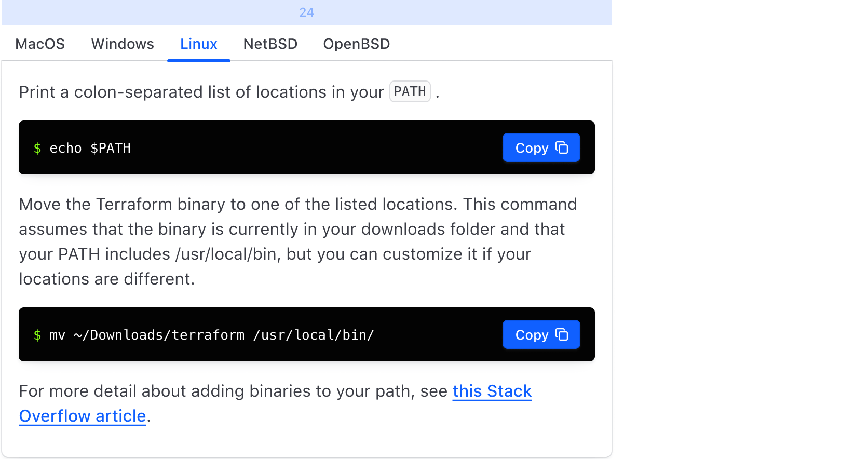Image resolution: width=868 pixels, height=459 pixels.
Task: Click the copy icon beside echo $PATH
Action: (562, 148)
